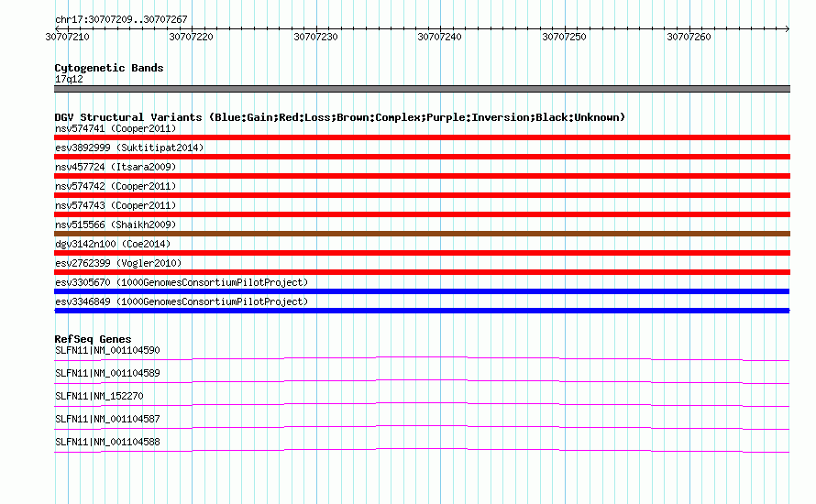The image size is (816, 504).
Task: Click ruler position 30707250
Action: 564,37
